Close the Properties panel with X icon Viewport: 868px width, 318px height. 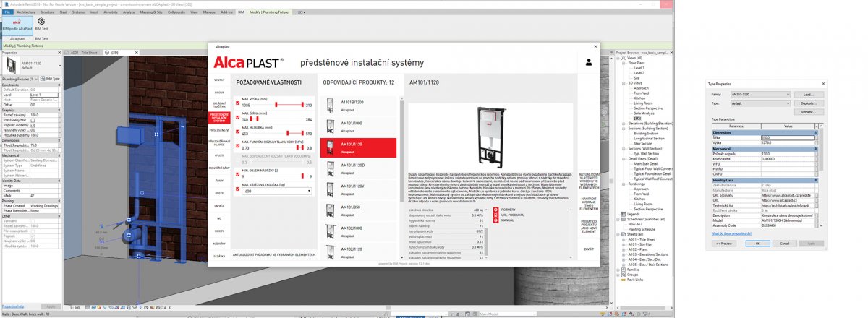click(61, 53)
